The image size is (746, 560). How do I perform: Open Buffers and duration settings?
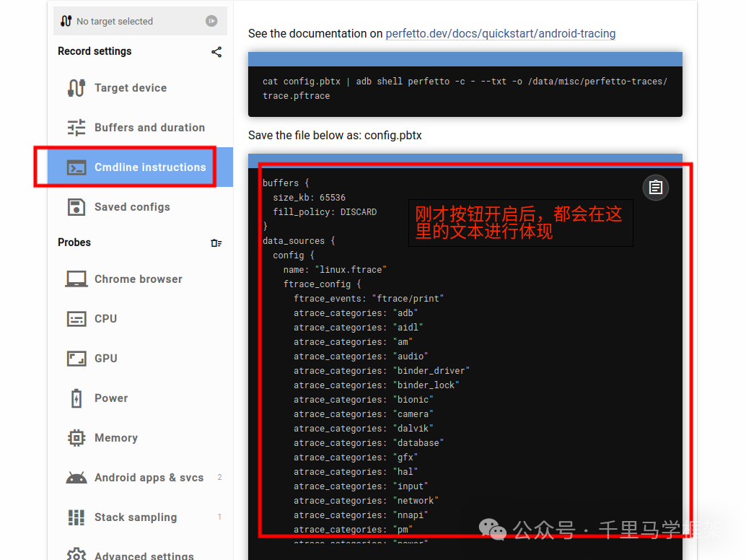pos(141,128)
